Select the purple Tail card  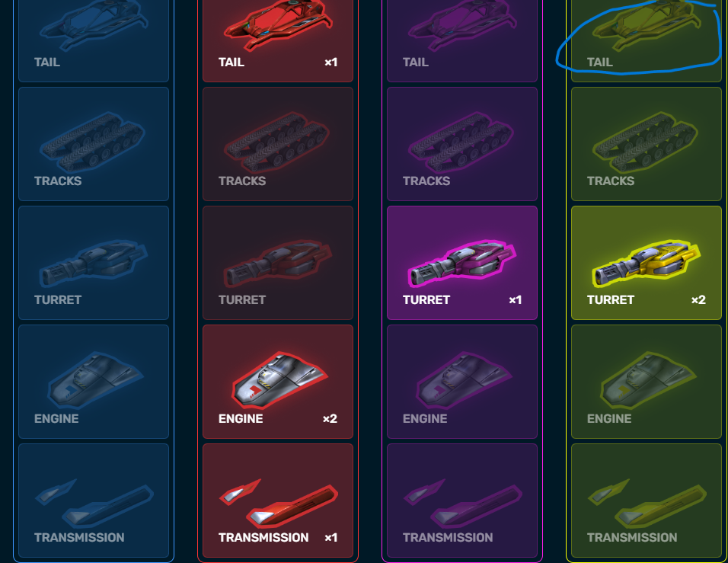tap(462, 40)
